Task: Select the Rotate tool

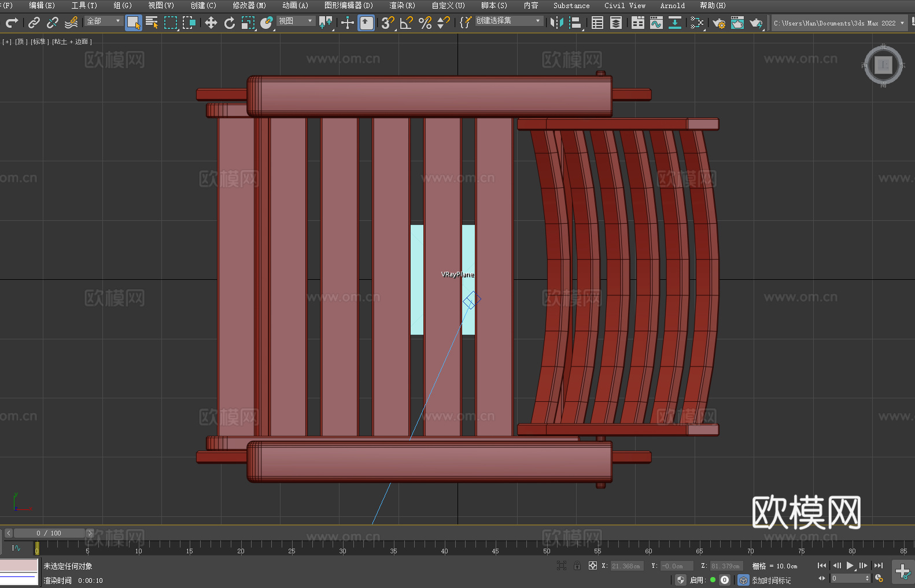Action: pos(230,23)
